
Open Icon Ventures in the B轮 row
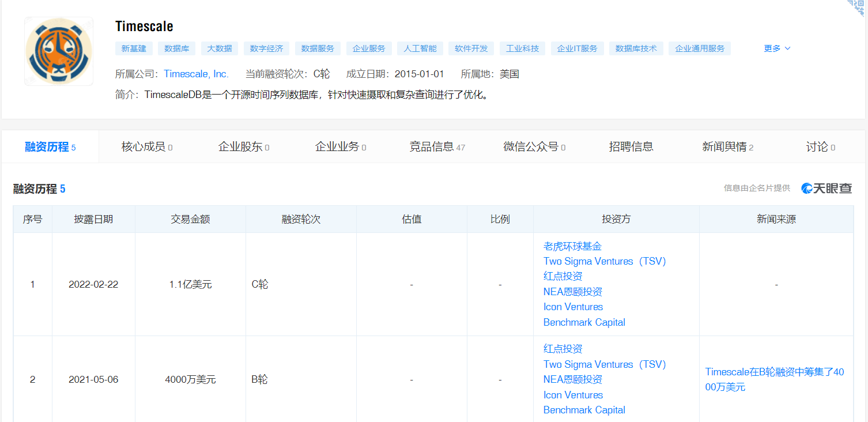(573, 395)
